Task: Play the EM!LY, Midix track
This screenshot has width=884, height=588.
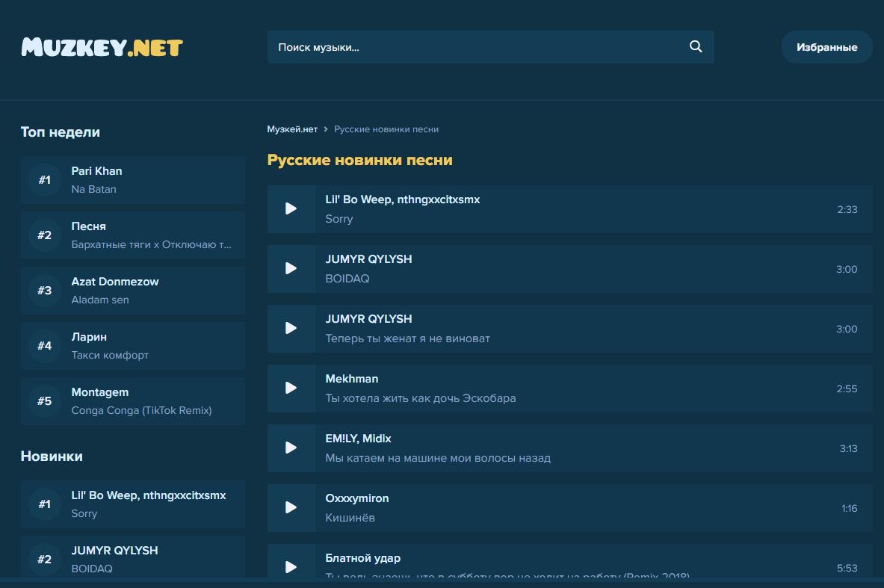Action: [291, 448]
